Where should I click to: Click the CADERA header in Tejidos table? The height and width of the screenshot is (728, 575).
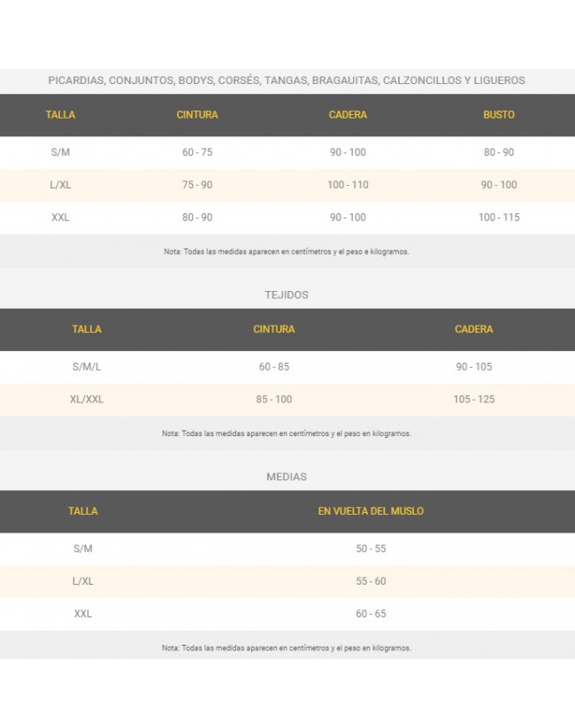(474, 329)
